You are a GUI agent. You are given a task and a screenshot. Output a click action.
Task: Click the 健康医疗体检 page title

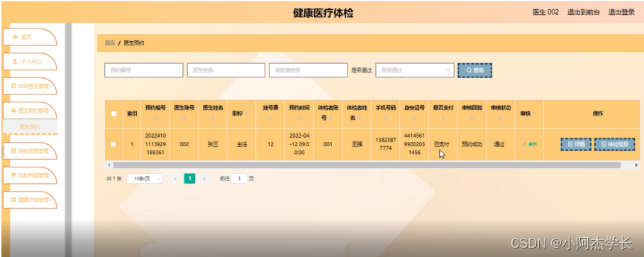pyautogui.click(x=323, y=13)
